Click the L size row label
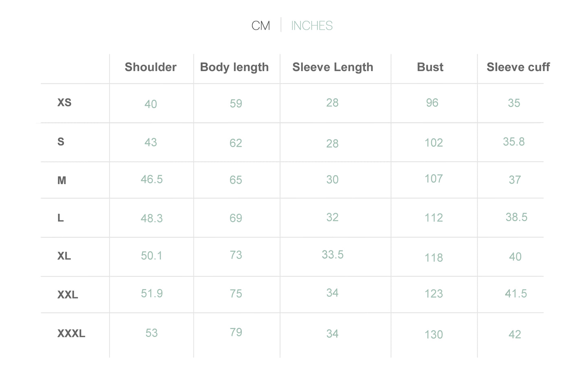588x385 pixels. coord(60,218)
